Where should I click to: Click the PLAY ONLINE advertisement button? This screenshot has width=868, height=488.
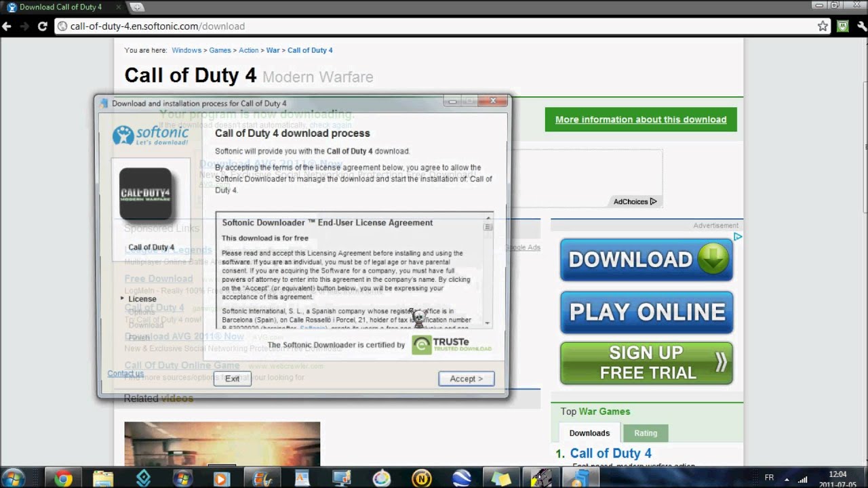point(646,312)
